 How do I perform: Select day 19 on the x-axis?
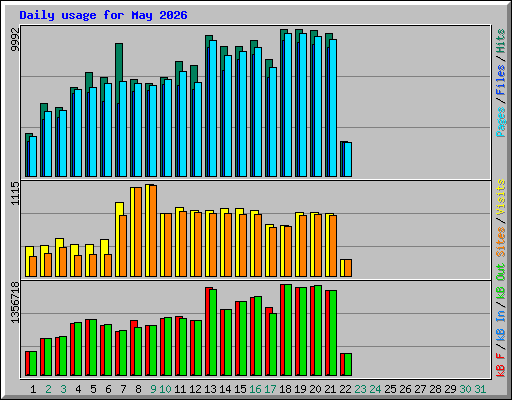300,389
